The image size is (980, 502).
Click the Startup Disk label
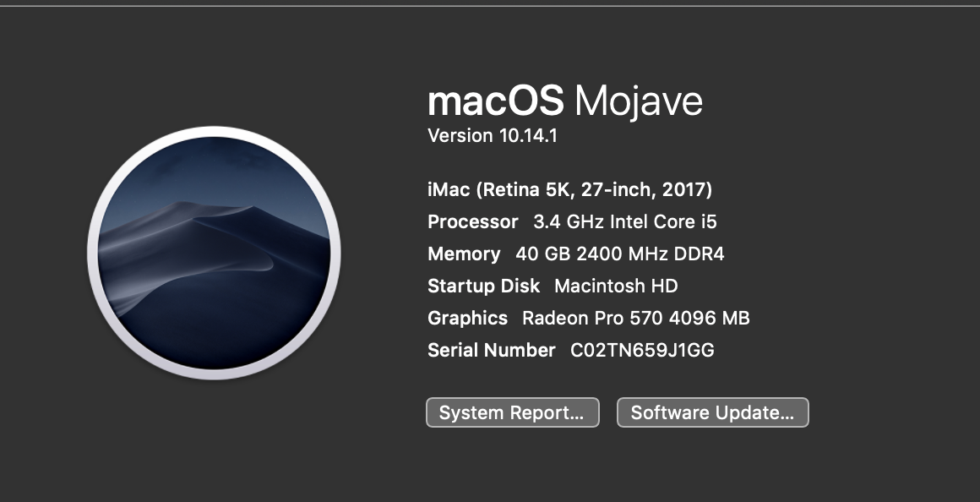pyautogui.click(x=483, y=286)
